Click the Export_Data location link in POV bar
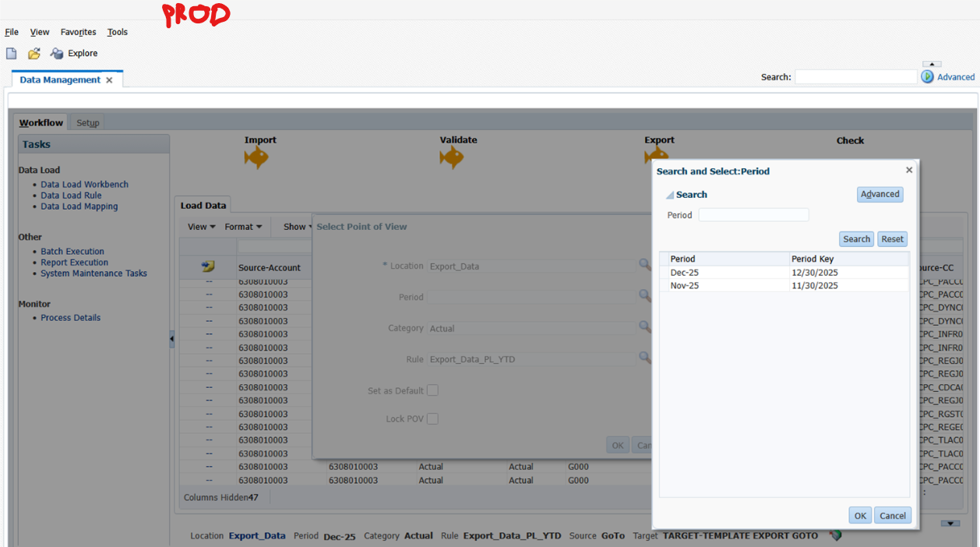Viewport: 980px width, 547px height. coord(257,536)
